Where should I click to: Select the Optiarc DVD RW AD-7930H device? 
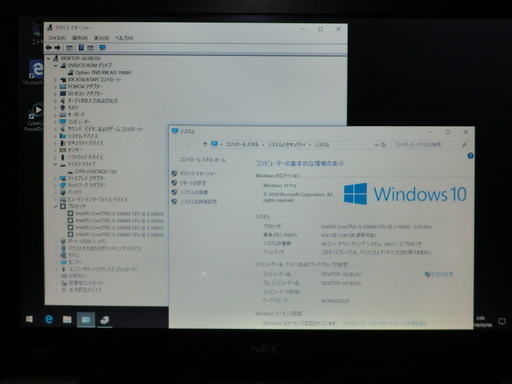103,73
